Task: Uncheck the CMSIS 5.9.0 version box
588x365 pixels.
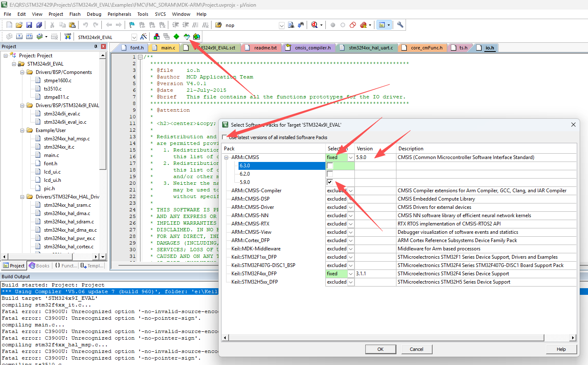Action: (330, 182)
